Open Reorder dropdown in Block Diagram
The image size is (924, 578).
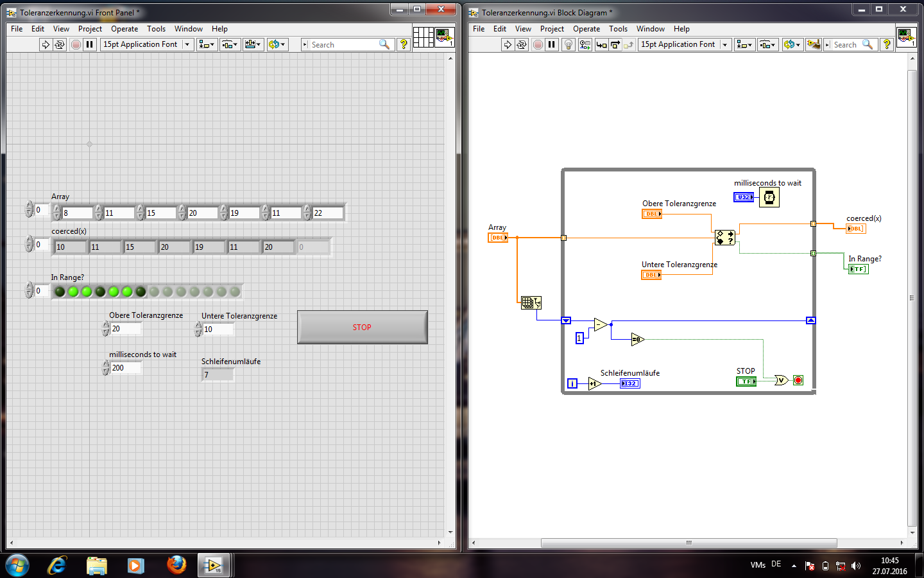pyautogui.click(x=792, y=44)
